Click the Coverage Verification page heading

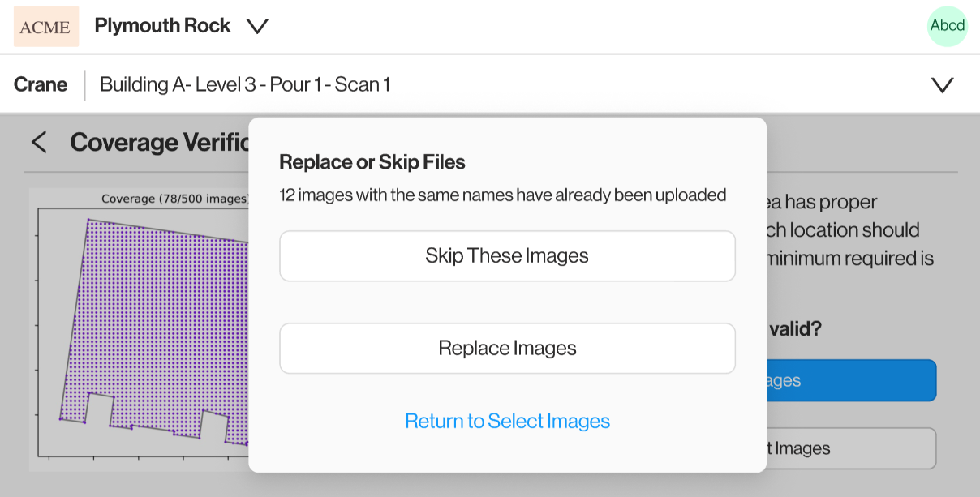(x=158, y=143)
